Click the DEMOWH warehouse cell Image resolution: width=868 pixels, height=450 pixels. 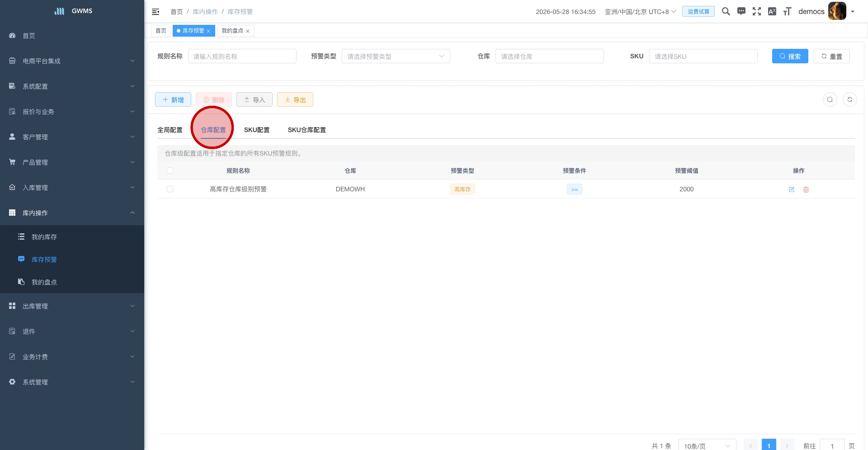click(350, 189)
